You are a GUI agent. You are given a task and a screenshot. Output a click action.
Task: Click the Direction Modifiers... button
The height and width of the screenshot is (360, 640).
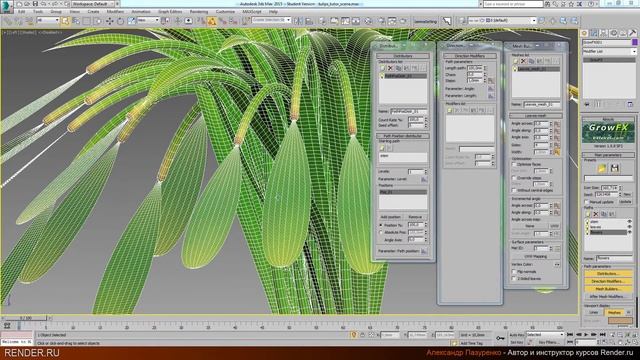coord(608,281)
